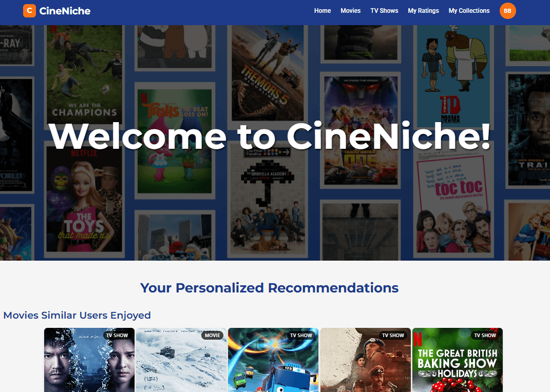
Task: Click Movies Similar Users Enjoyed heading
Action: (x=77, y=315)
